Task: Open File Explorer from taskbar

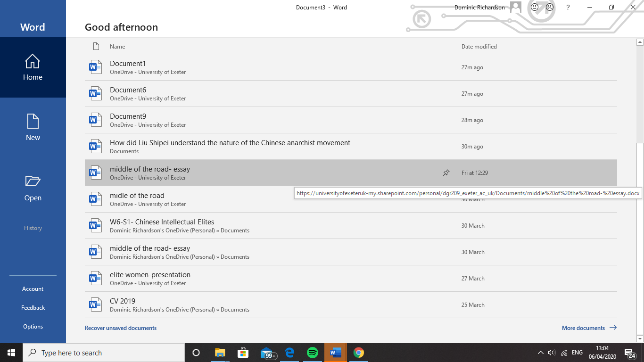Action: (x=220, y=353)
